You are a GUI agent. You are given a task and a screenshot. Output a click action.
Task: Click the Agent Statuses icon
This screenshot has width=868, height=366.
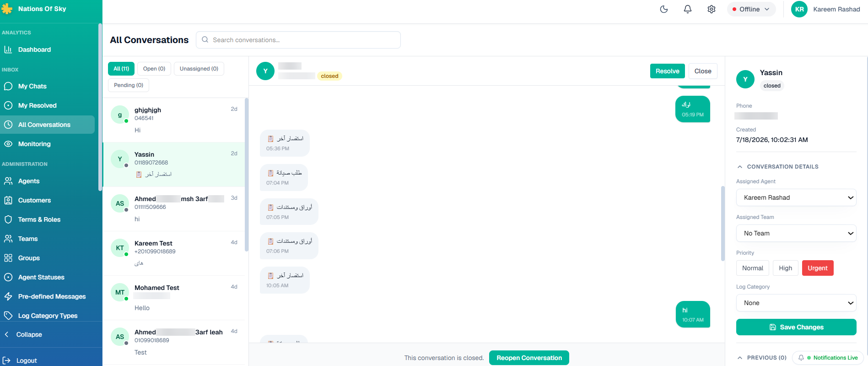pos(8,277)
